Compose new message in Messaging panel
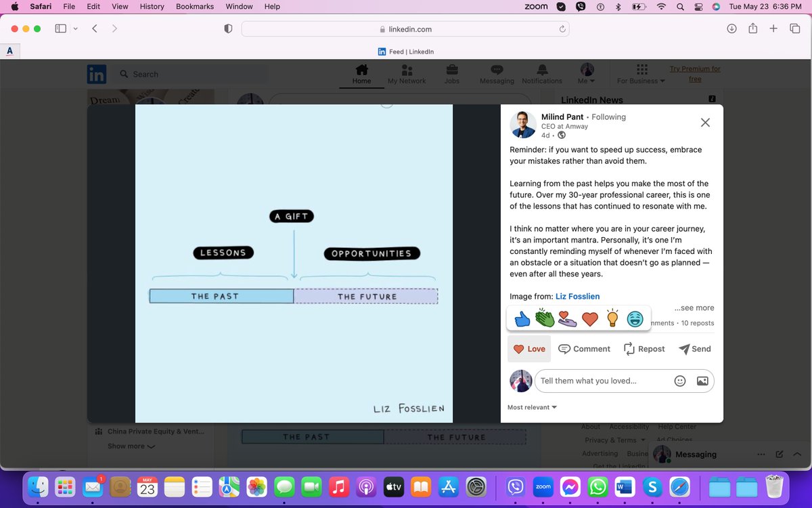The image size is (812, 508). pos(780,454)
